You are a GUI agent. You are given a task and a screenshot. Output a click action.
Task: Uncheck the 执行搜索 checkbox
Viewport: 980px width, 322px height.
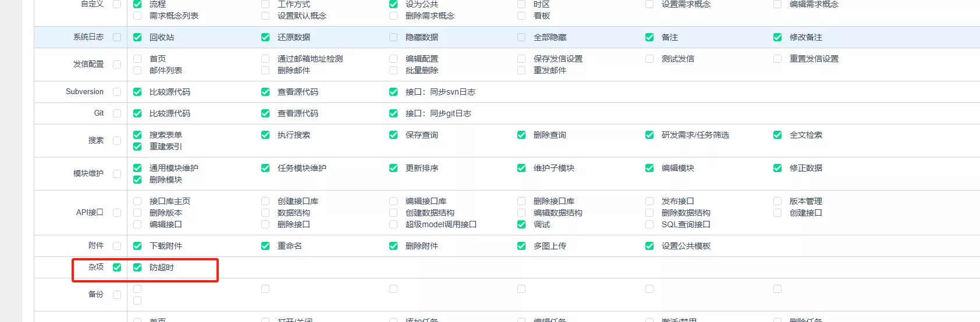[x=265, y=135]
